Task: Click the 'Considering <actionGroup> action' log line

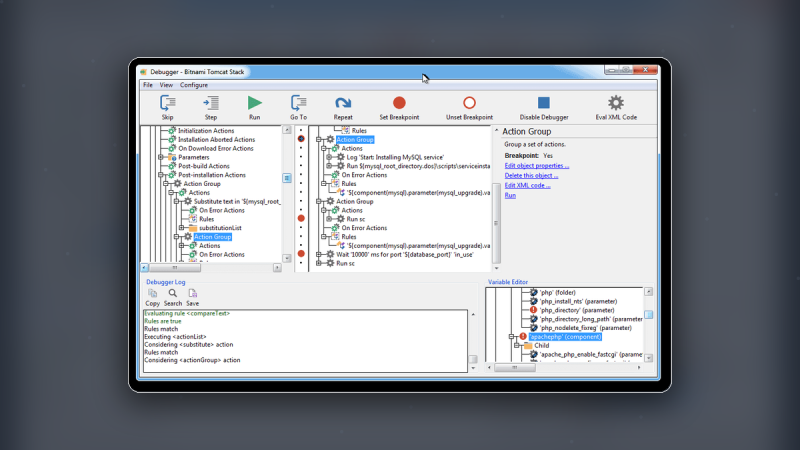Action: (192, 360)
